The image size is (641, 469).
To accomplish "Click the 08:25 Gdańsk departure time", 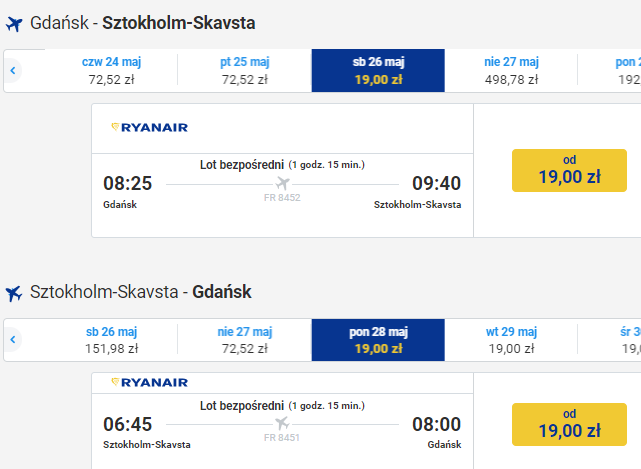I will click(128, 183).
